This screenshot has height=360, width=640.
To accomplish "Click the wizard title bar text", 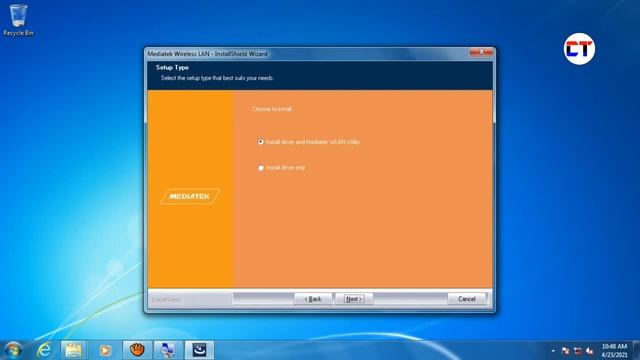I will [207, 53].
